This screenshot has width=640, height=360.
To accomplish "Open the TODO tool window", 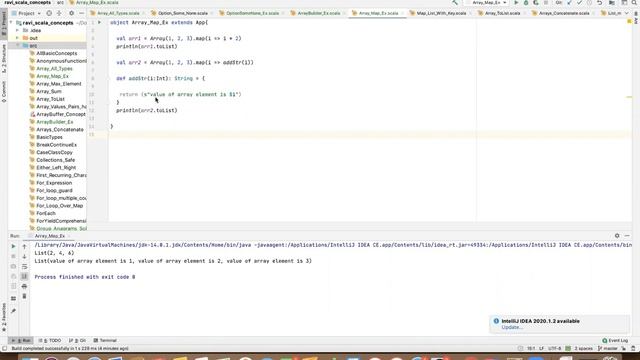I will [50, 340].
